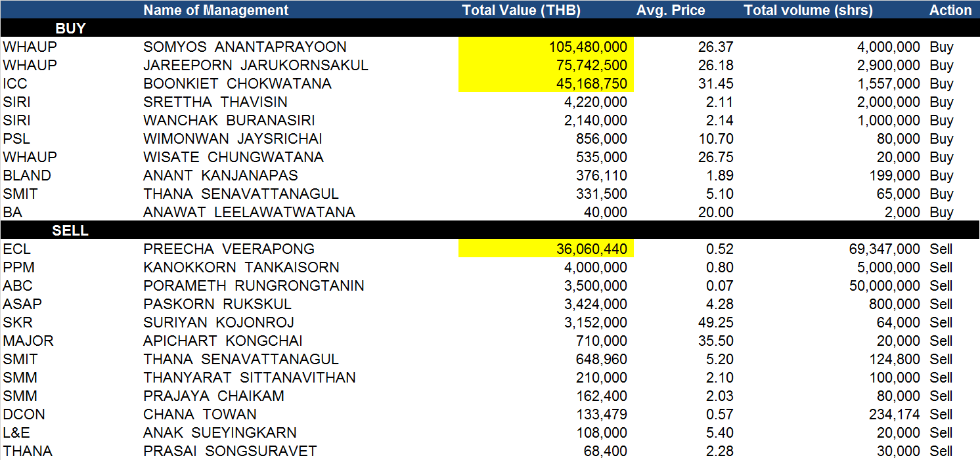Select the name PREECHA VEERAPONG
Screen dimensions: 980x460
(229, 249)
